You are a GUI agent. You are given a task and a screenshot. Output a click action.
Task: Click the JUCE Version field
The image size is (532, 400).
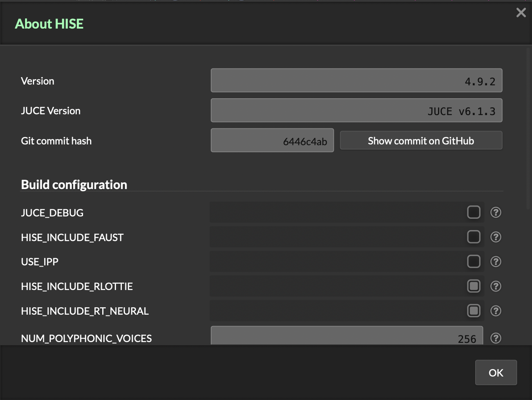[x=356, y=110]
